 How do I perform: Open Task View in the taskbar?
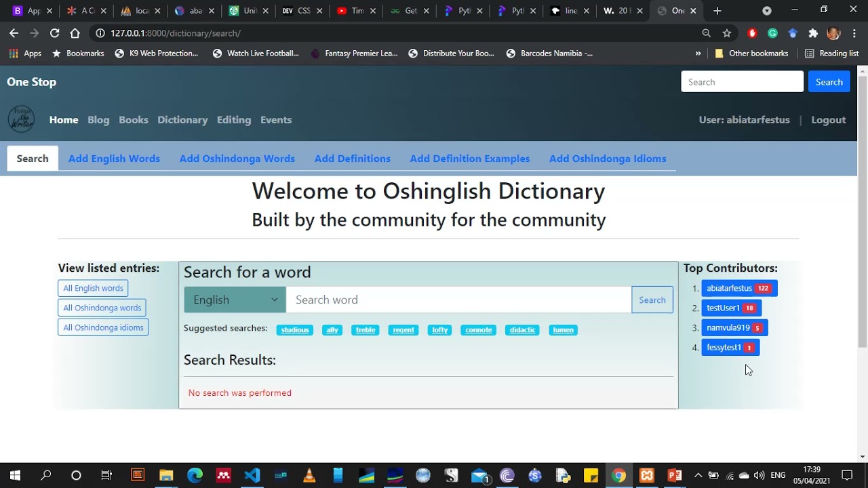(x=106, y=475)
